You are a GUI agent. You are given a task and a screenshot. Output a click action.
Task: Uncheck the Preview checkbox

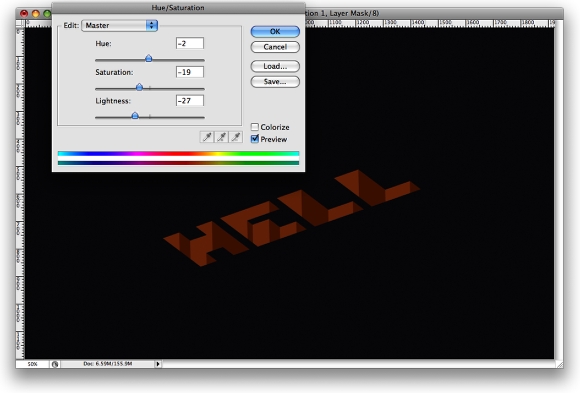point(254,139)
